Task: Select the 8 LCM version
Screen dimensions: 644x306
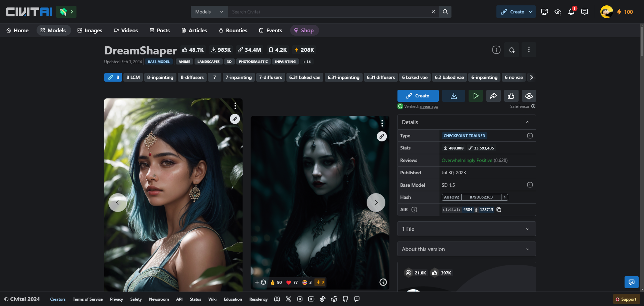Action: tap(133, 77)
